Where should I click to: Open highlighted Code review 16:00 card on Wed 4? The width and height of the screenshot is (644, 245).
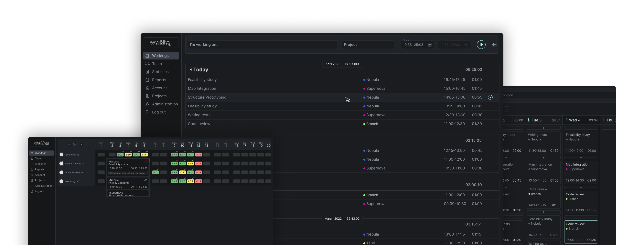click(581, 232)
